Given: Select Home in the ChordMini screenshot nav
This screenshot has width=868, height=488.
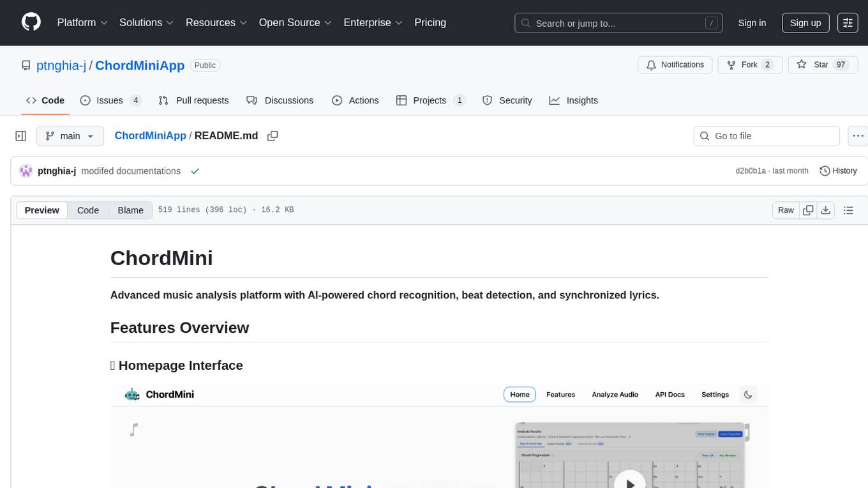Looking at the screenshot, I should (x=520, y=394).
